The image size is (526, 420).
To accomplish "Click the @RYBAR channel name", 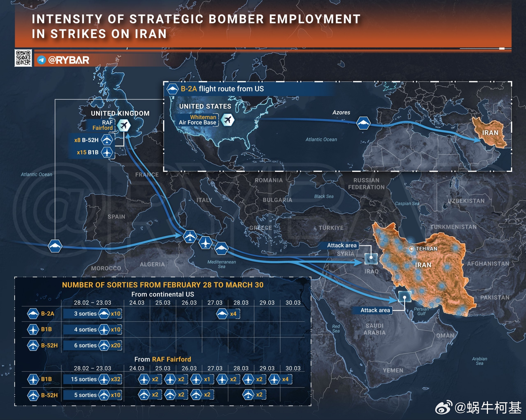I will pyautogui.click(x=69, y=60).
